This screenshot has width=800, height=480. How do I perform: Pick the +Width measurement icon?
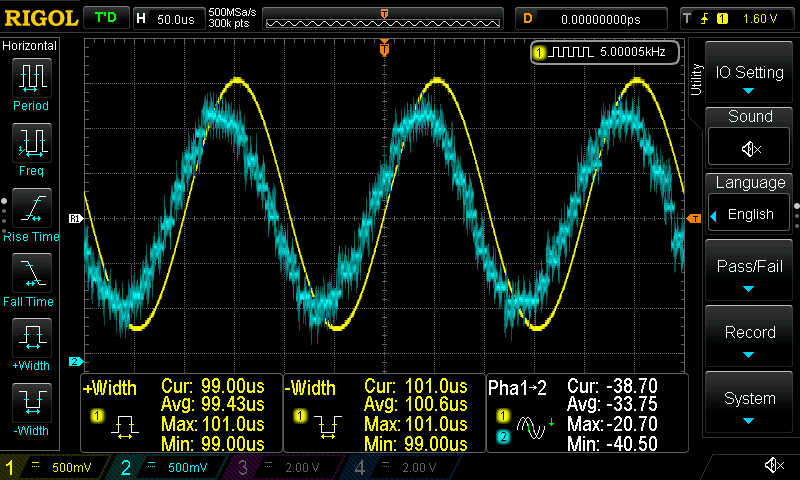tap(31, 338)
